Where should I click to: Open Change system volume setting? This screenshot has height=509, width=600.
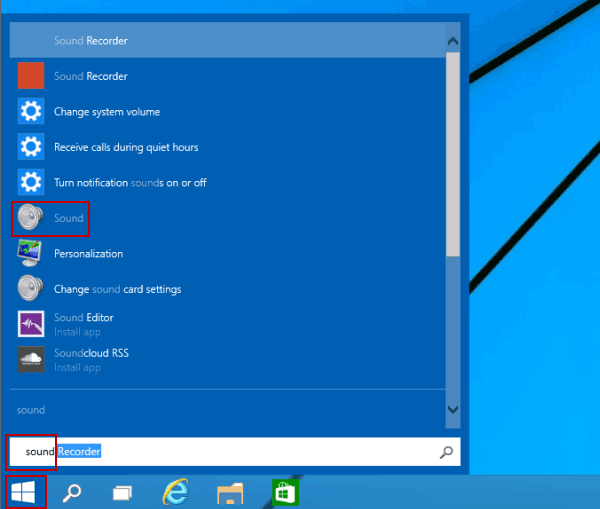click(x=227, y=111)
